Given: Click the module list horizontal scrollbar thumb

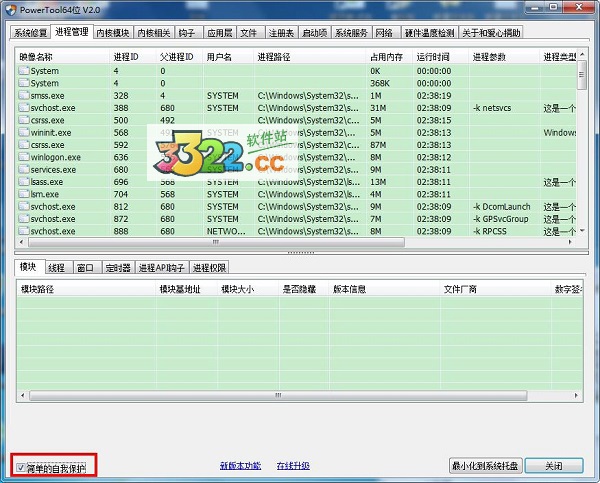Looking at the screenshot, I should [278, 395].
